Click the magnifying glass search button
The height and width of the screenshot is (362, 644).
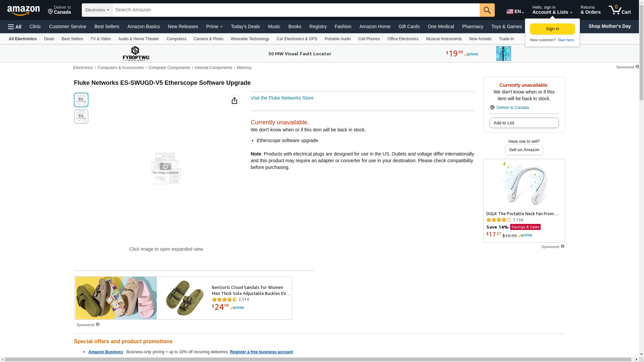[x=487, y=10]
